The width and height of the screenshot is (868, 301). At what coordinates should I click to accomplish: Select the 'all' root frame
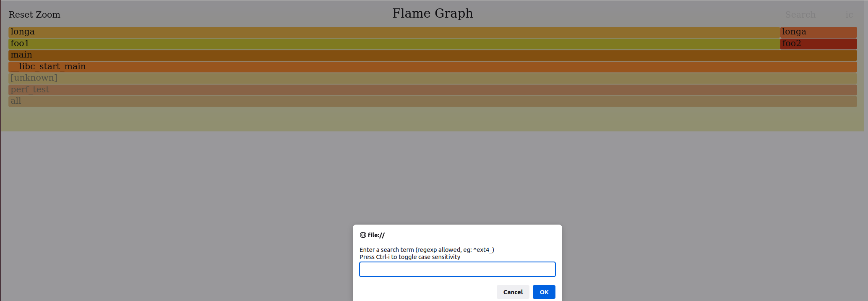coord(432,101)
